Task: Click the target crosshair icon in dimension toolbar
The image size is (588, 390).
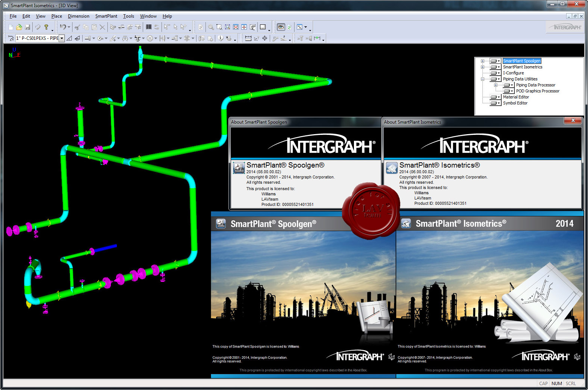Action: point(265,38)
